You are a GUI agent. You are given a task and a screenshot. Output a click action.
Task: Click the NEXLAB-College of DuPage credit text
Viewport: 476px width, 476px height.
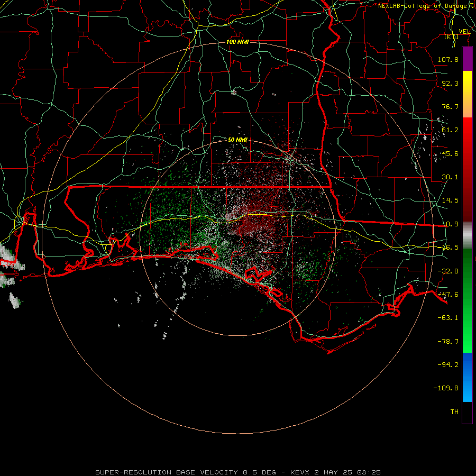coord(426,6)
